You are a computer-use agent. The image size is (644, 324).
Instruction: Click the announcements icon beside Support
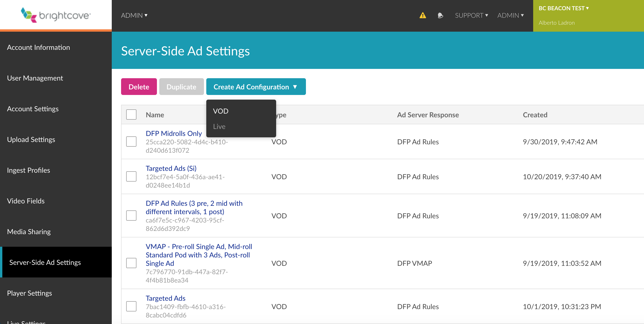(x=440, y=16)
